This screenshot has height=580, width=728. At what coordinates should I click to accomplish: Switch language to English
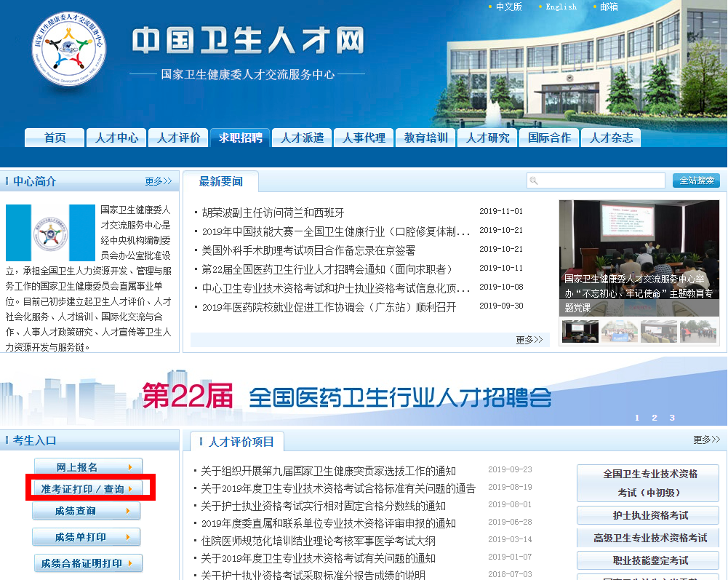point(561,7)
